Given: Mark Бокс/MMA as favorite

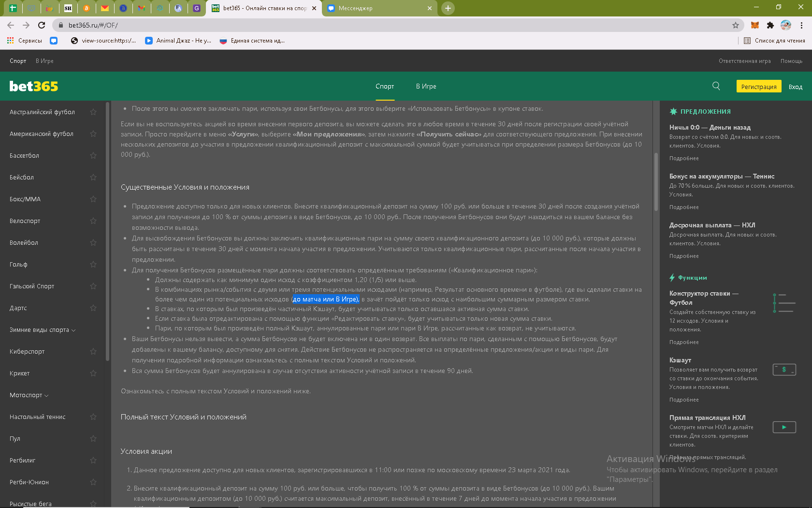Looking at the screenshot, I should [93, 199].
